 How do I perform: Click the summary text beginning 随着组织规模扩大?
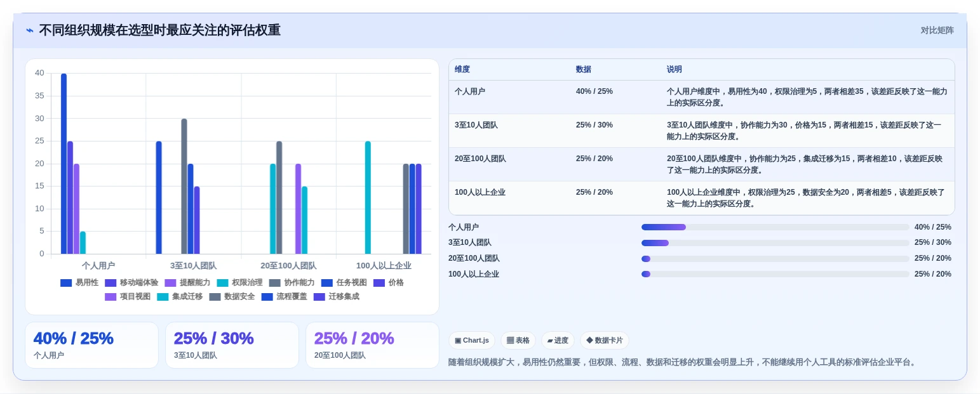point(683,362)
